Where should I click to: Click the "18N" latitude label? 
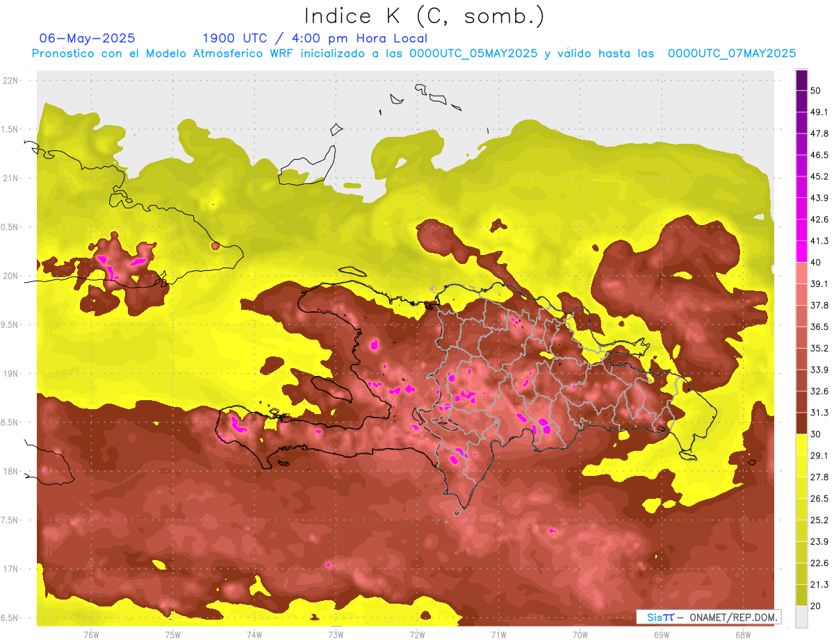(x=10, y=472)
